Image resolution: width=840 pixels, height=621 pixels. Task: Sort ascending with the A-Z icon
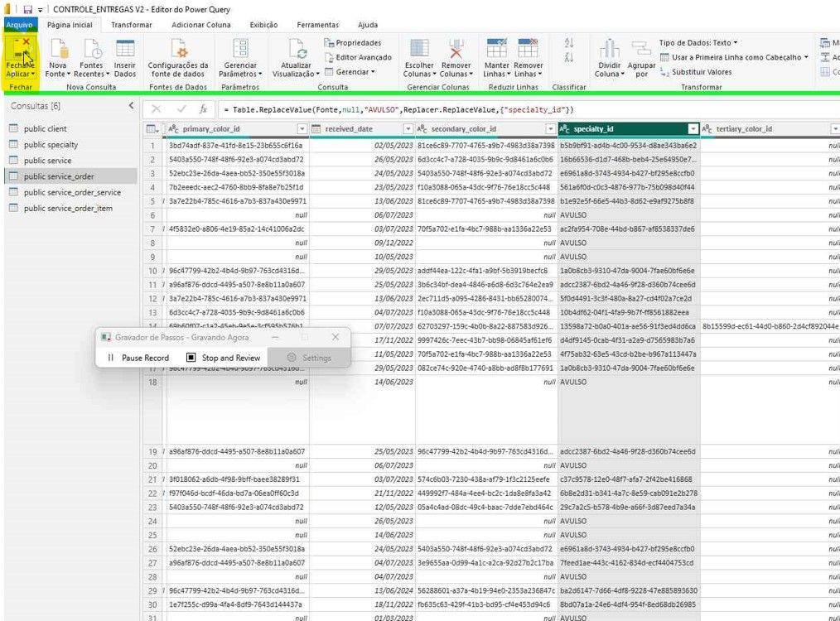tap(569, 43)
